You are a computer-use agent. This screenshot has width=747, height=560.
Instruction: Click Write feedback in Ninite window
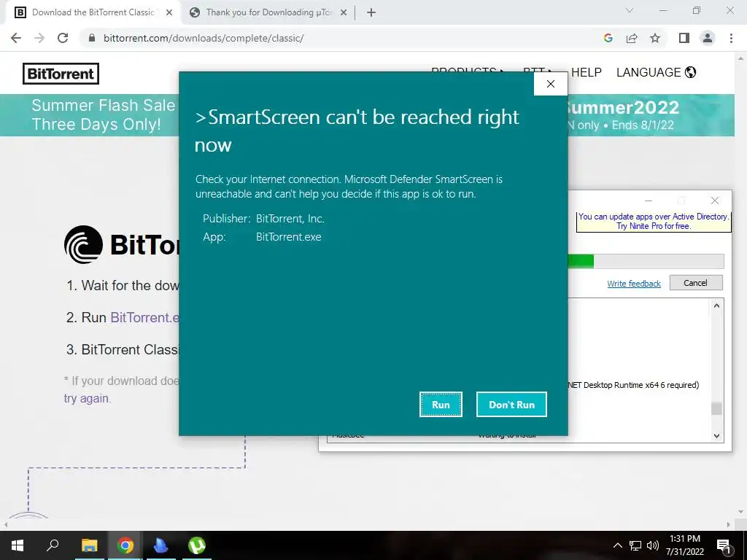[634, 284]
